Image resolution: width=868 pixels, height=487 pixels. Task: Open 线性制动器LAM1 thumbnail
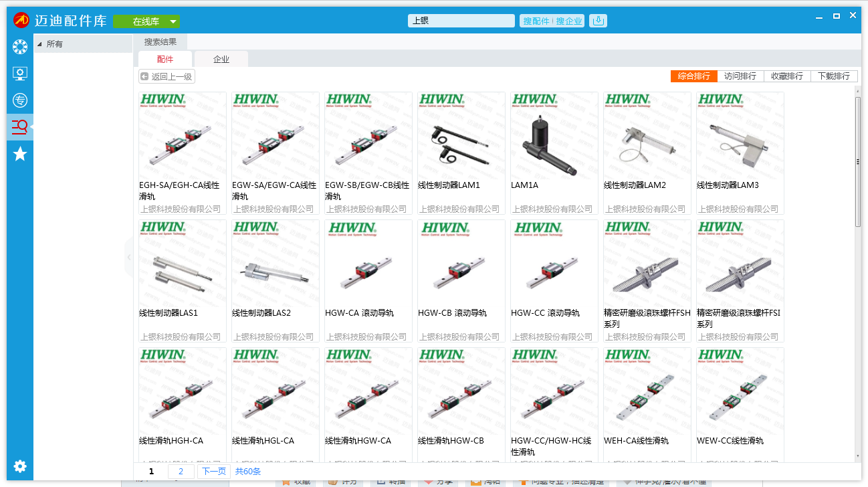click(x=461, y=136)
